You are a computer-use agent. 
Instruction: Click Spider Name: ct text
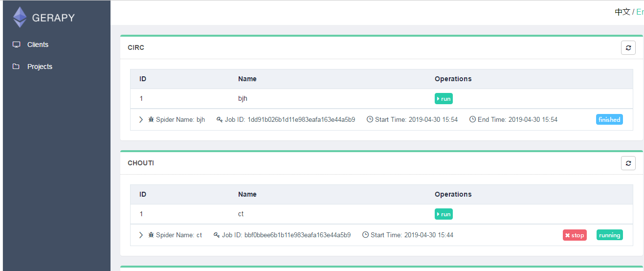tap(179, 235)
